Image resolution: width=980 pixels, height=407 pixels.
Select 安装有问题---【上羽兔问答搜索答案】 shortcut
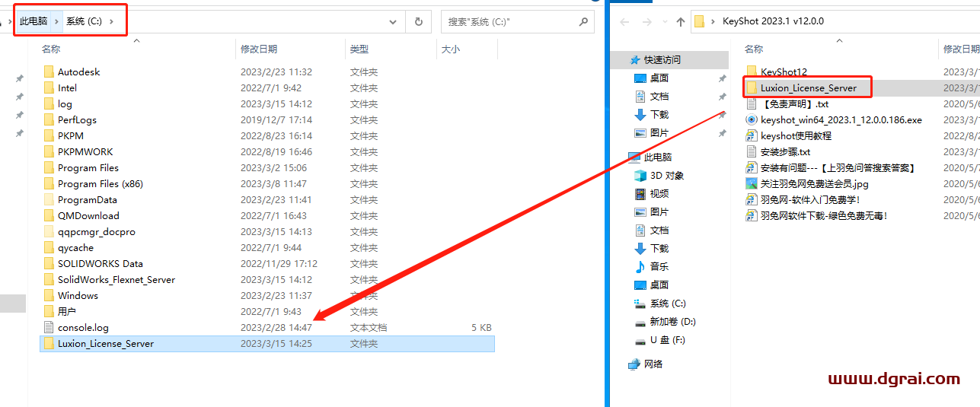838,167
